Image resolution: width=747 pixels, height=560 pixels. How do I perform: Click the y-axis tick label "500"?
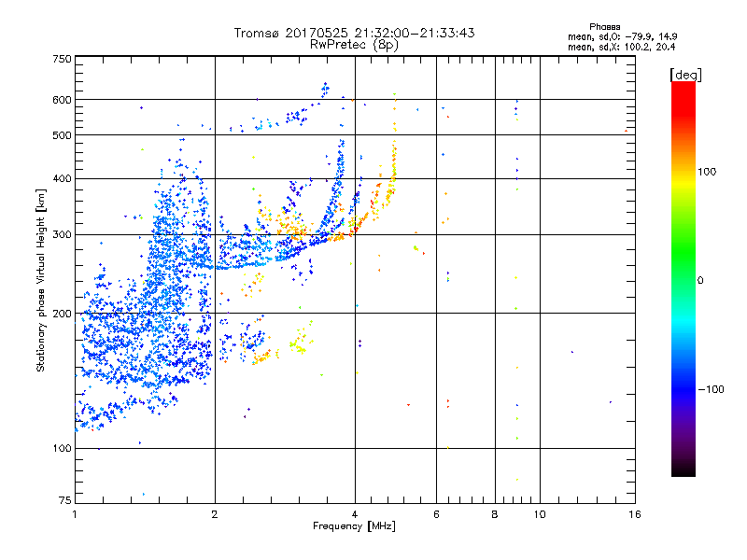click(x=62, y=135)
